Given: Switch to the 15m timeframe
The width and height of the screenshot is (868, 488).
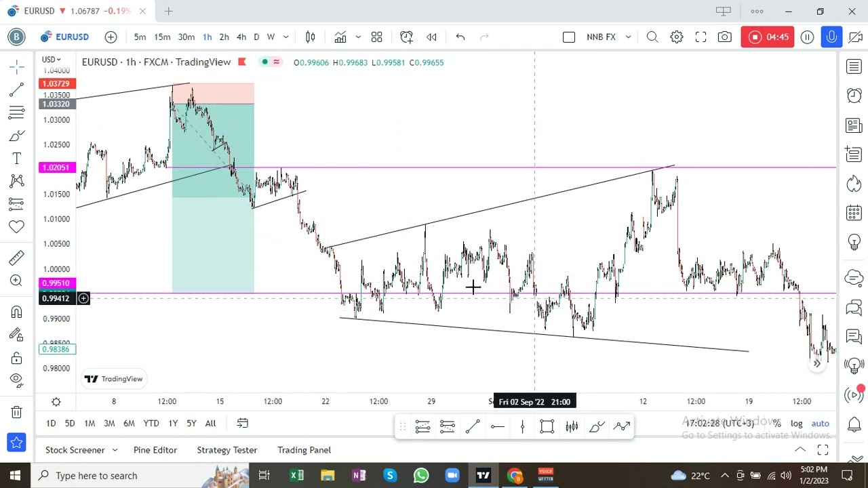Looking at the screenshot, I should [162, 37].
